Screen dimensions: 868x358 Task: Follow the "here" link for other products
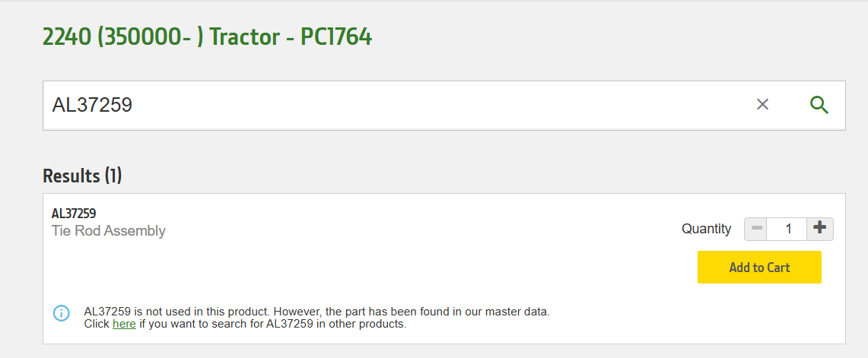(124, 324)
